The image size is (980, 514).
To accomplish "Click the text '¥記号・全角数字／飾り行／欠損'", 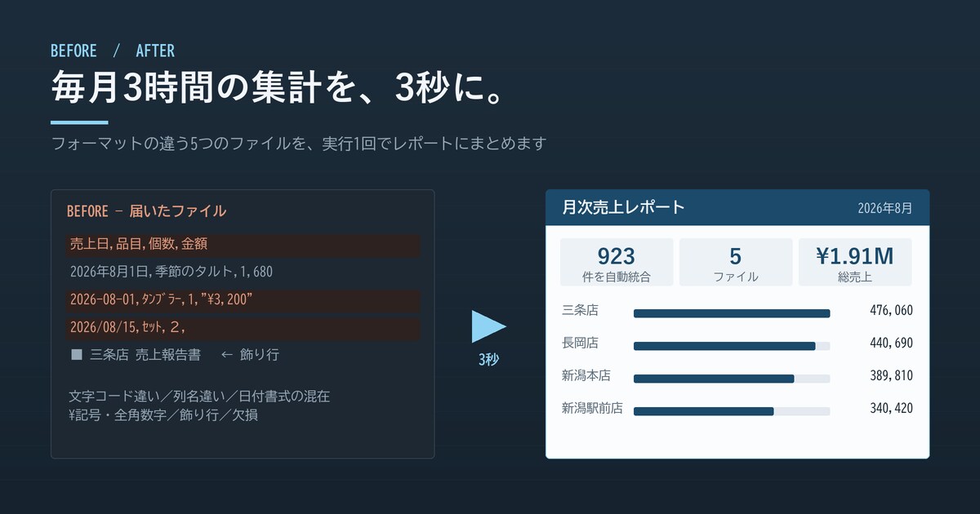I will (x=164, y=414).
